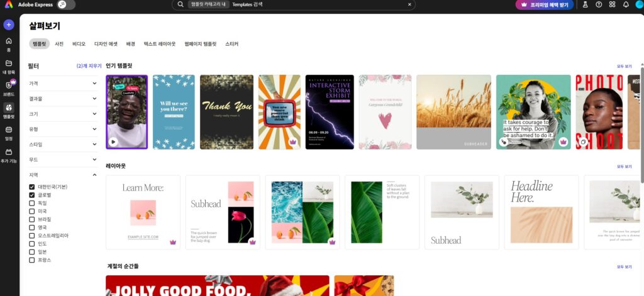Open the gold Thank You template thumbnail
The image size is (644, 296).
click(226, 112)
